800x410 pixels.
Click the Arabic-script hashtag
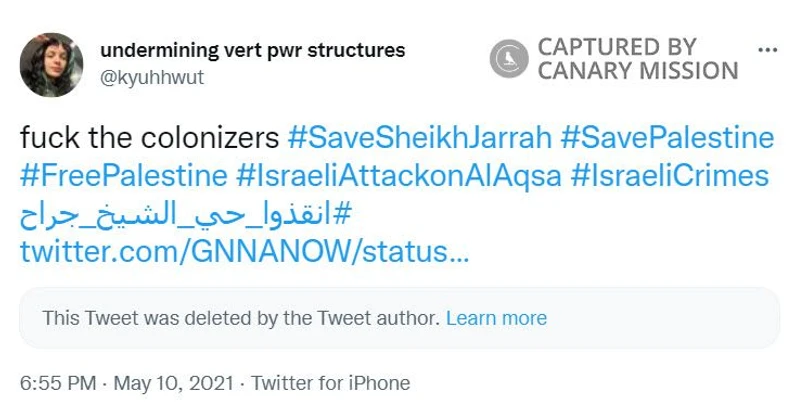[186, 216]
